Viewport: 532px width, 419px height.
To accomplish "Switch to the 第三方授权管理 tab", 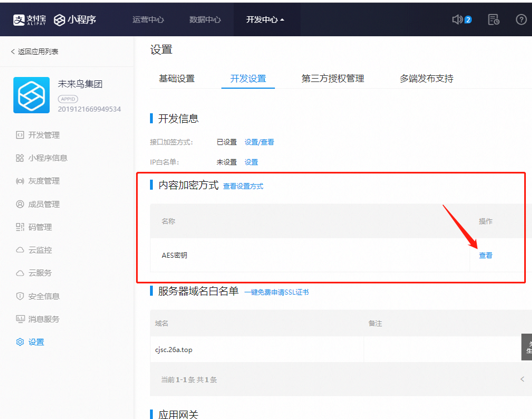I will (333, 79).
